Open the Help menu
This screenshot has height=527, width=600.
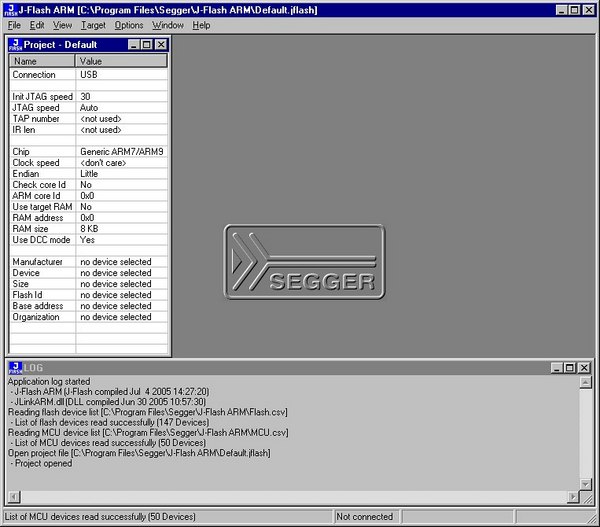(x=201, y=25)
